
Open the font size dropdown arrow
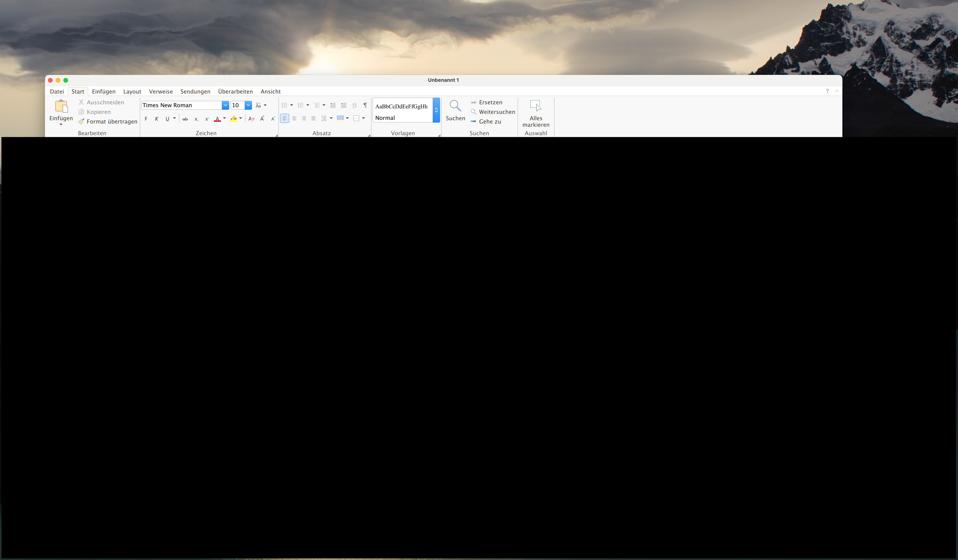click(248, 105)
